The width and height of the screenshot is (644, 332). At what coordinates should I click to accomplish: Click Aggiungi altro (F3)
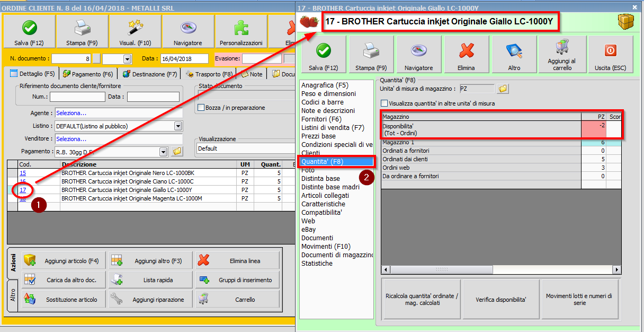150,260
